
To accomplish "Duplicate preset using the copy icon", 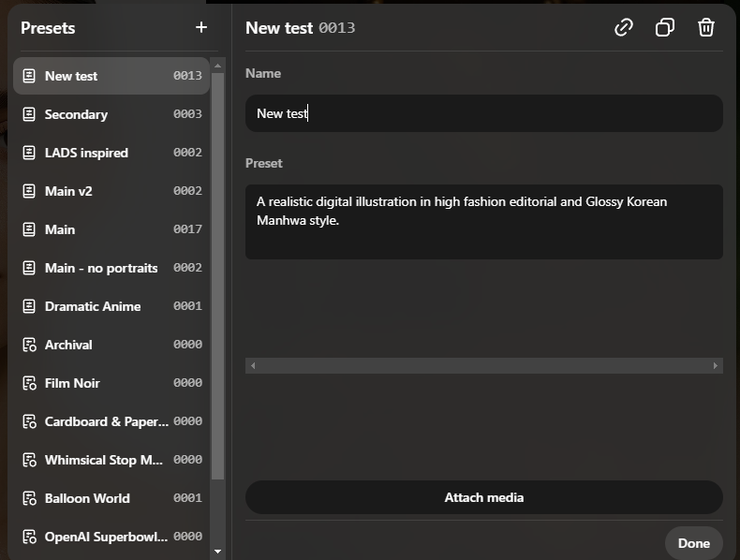I will tap(665, 27).
